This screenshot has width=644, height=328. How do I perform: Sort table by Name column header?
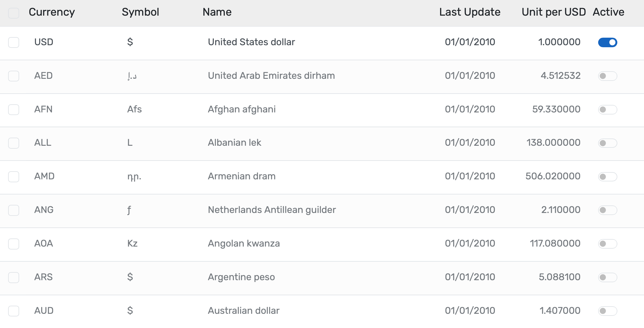(217, 12)
